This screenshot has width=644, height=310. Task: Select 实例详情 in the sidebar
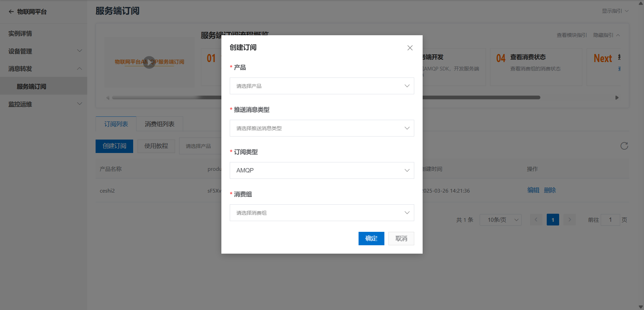point(44,34)
